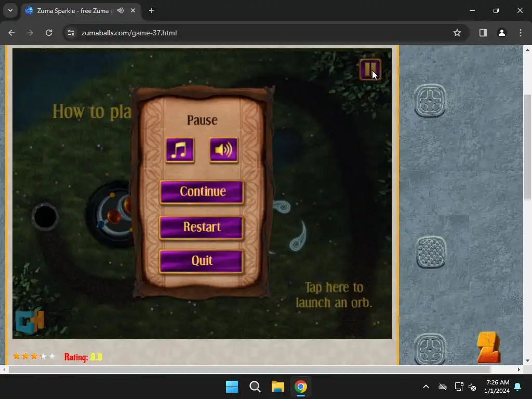Open Chrome three-dot menu
Viewport: 532px width, 399px height.
(x=521, y=33)
